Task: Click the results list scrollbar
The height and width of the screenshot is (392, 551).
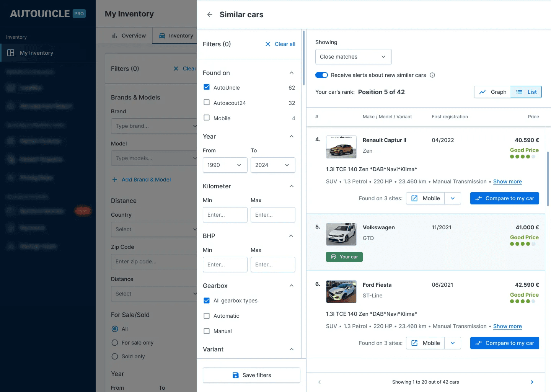Action: pyautogui.click(x=548, y=179)
